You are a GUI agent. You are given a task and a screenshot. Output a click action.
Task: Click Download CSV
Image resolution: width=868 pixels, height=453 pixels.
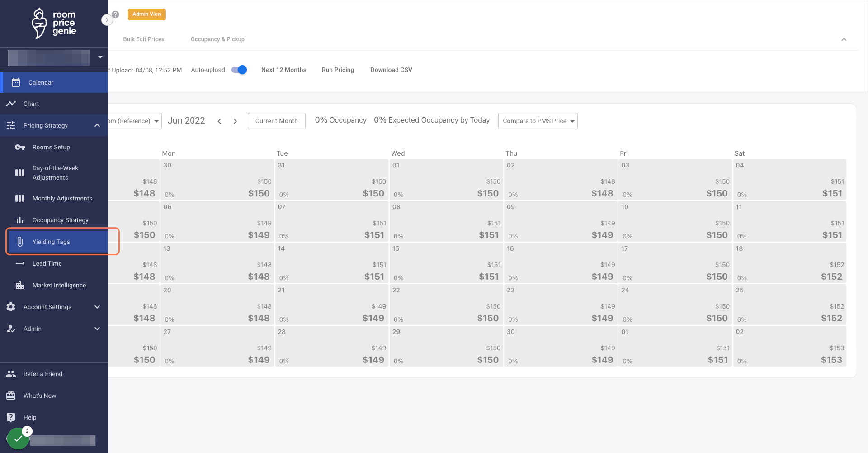[392, 70]
